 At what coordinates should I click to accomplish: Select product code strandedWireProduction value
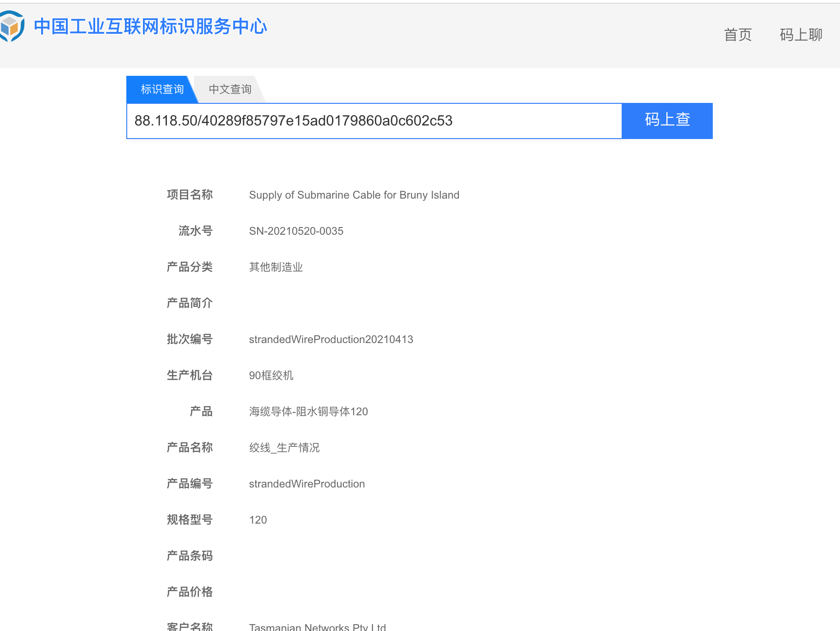[x=307, y=484]
